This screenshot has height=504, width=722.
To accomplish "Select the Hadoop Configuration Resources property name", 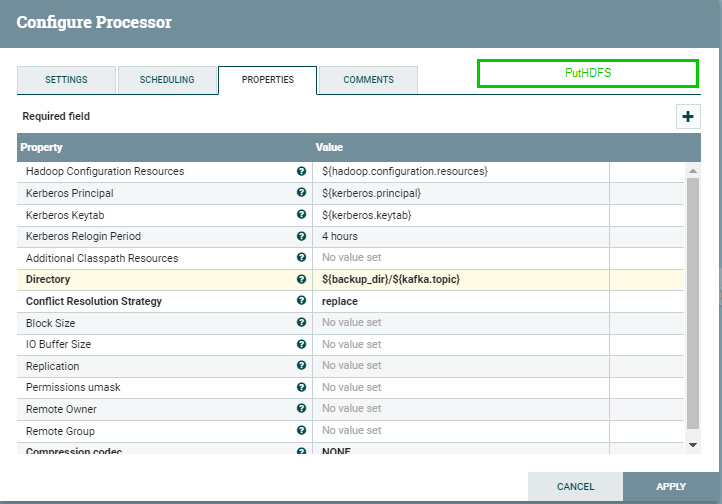I will [105, 171].
